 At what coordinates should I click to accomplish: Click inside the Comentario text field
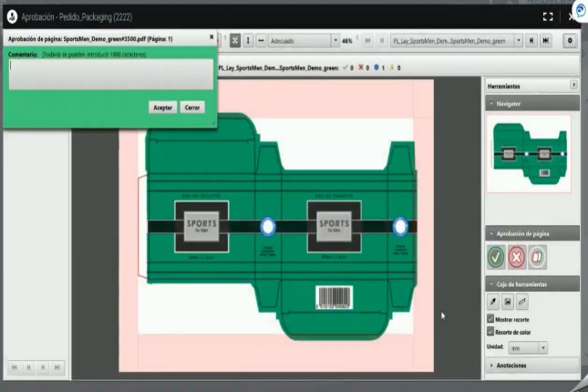[x=109, y=75]
